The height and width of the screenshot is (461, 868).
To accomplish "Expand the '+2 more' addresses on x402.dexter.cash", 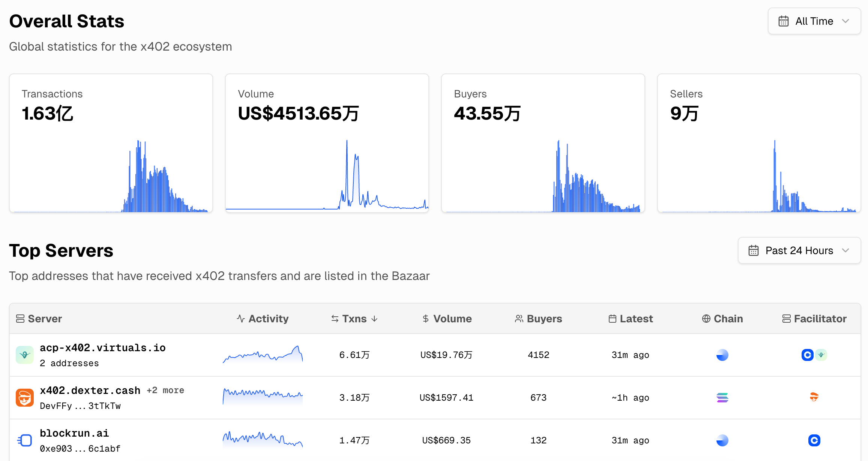I will click(165, 390).
